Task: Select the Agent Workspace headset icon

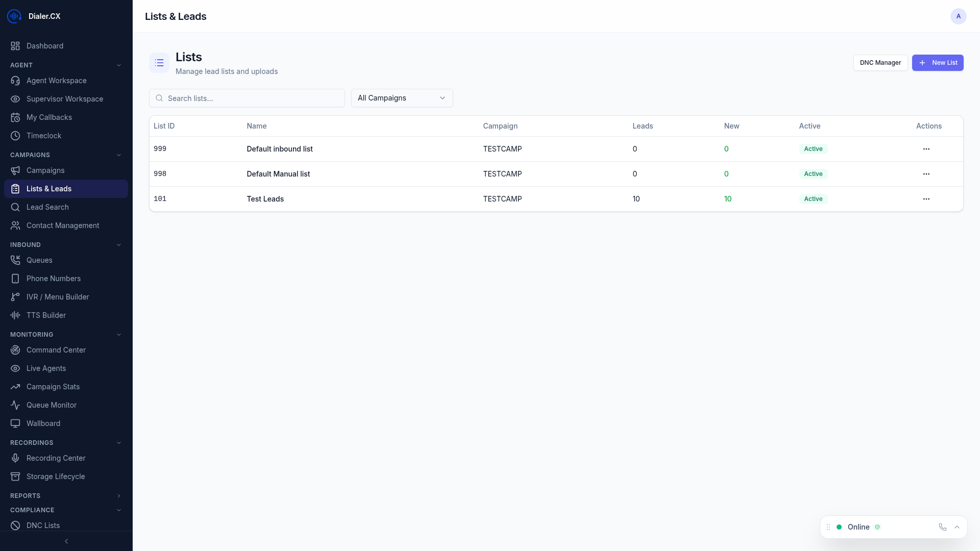Action: [15, 81]
